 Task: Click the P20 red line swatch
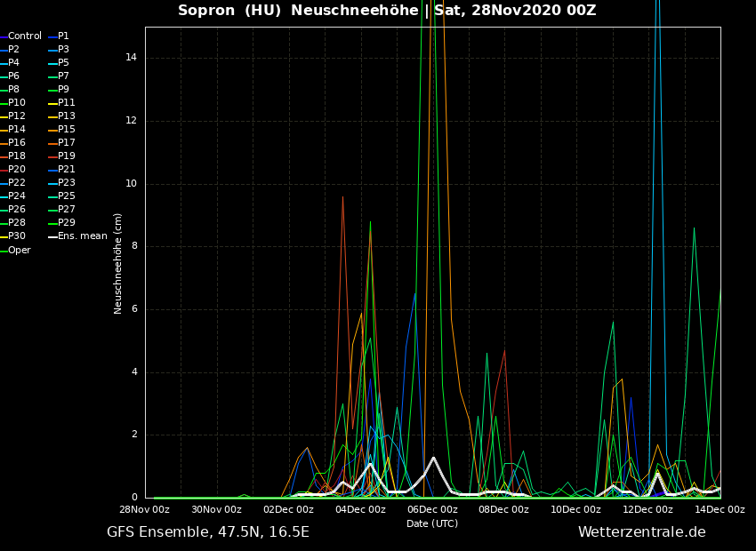click(4, 170)
